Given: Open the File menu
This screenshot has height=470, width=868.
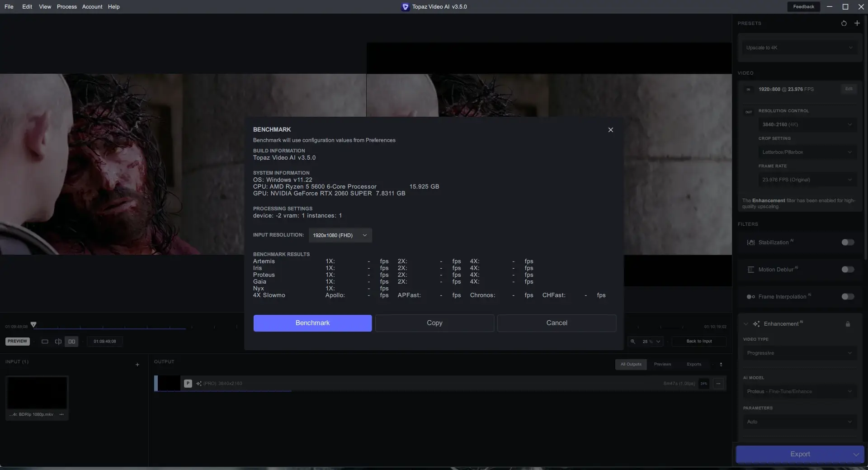Looking at the screenshot, I should pyautogui.click(x=9, y=7).
